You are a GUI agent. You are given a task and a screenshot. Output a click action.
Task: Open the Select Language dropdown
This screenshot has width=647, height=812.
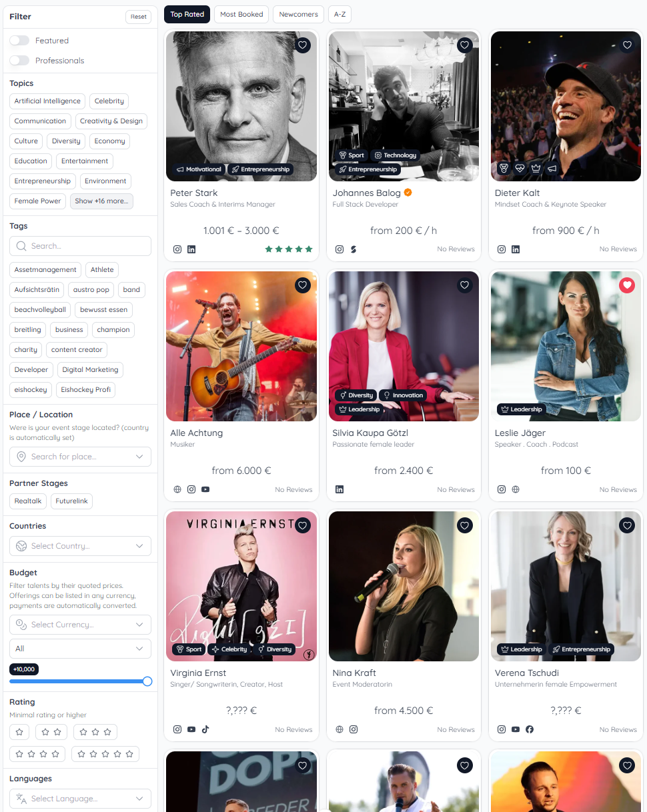tap(80, 799)
